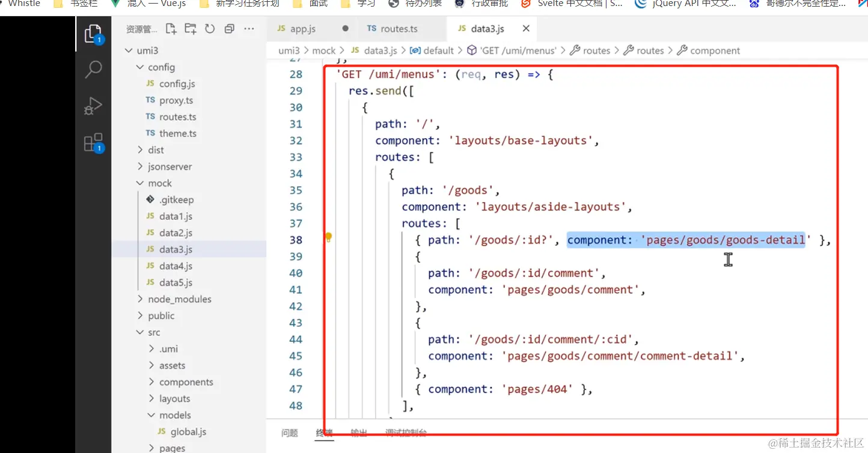
Task: Open the explorer's more actions ellipsis menu
Action: (248, 29)
